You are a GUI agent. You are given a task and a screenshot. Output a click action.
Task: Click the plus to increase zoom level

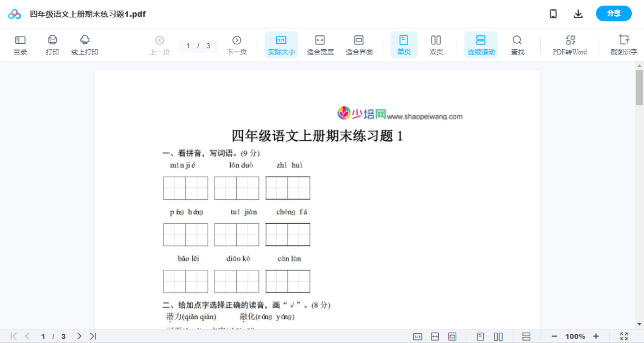pyautogui.click(x=596, y=336)
